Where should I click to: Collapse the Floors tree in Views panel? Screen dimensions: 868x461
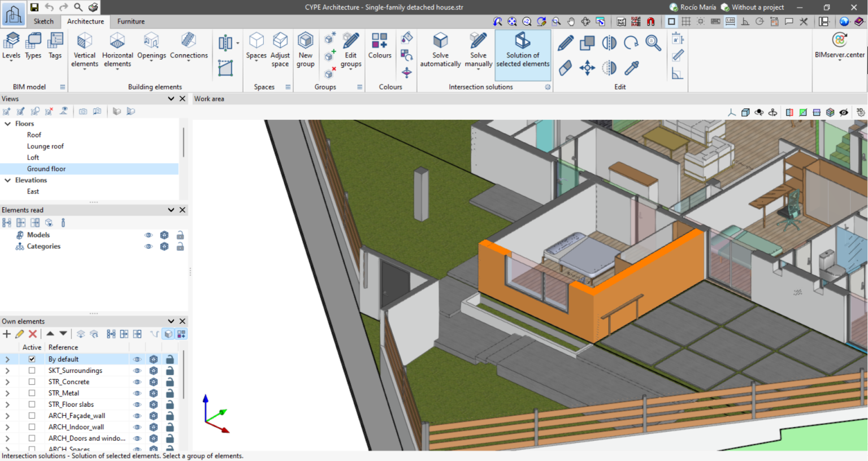click(7, 123)
